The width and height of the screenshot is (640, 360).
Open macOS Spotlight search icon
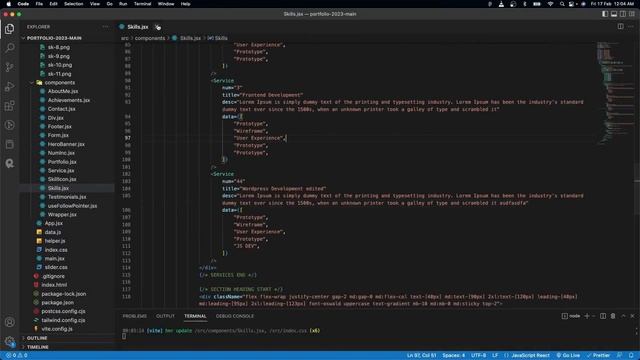562,4
